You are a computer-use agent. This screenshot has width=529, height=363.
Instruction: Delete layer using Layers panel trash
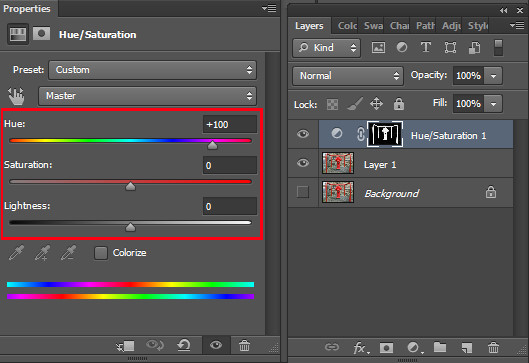click(493, 347)
